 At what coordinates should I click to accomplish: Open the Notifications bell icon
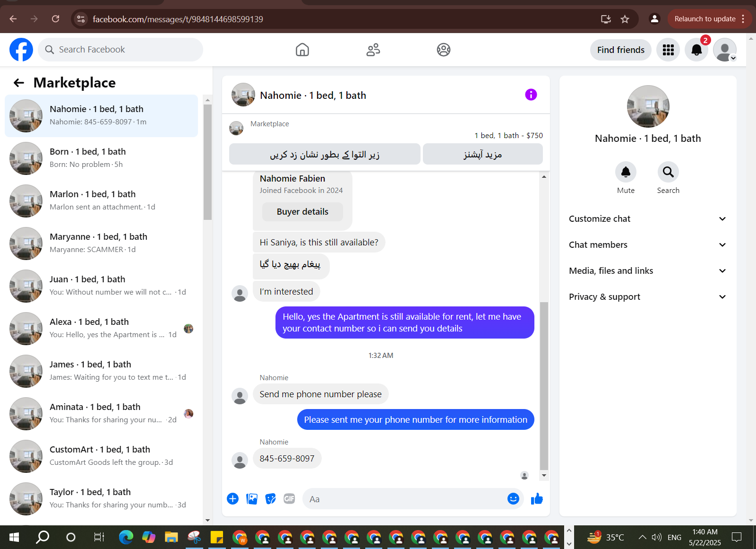(696, 50)
